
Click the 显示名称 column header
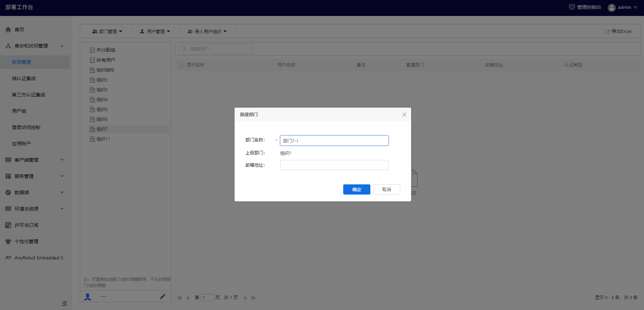point(196,65)
